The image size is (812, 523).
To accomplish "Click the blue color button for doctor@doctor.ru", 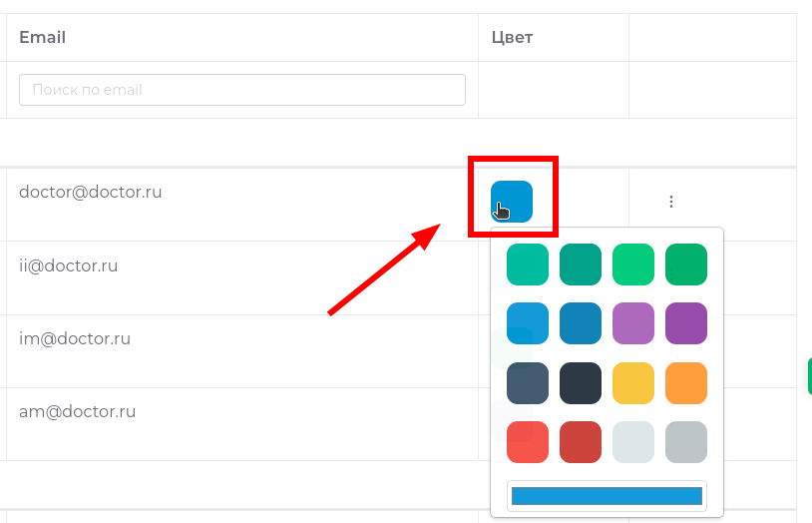I will [512, 202].
